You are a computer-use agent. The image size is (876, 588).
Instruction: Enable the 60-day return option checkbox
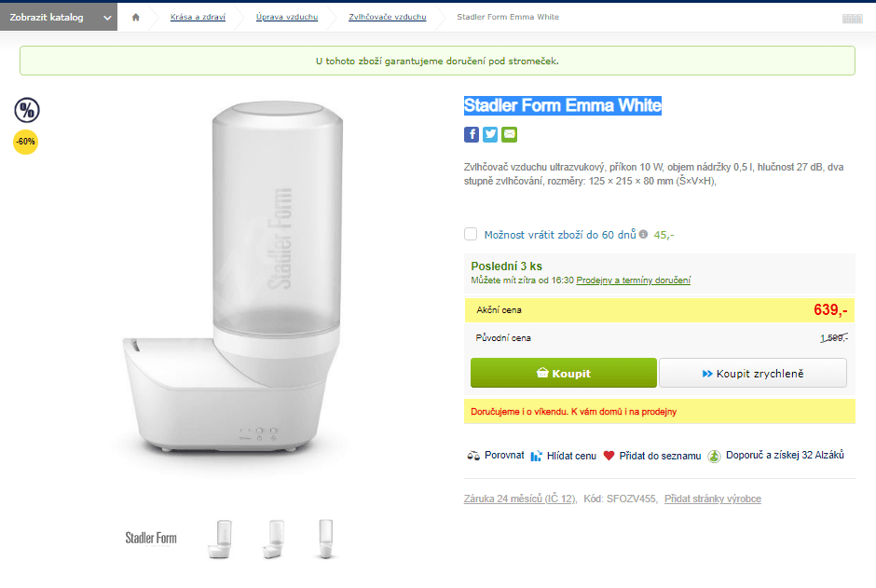(x=471, y=234)
